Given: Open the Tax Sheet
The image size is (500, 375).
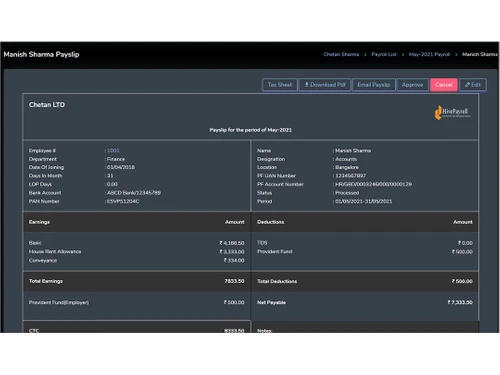Looking at the screenshot, I should [x=280, y=85].
